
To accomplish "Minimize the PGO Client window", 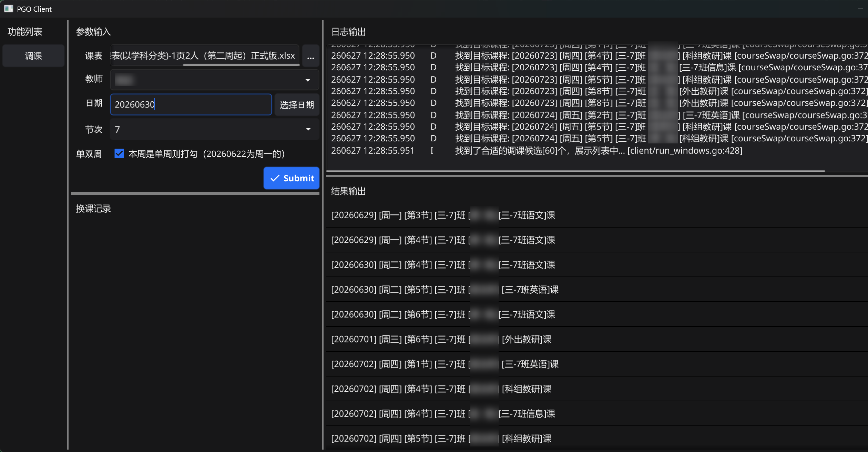I will click(x=860, y=9).
